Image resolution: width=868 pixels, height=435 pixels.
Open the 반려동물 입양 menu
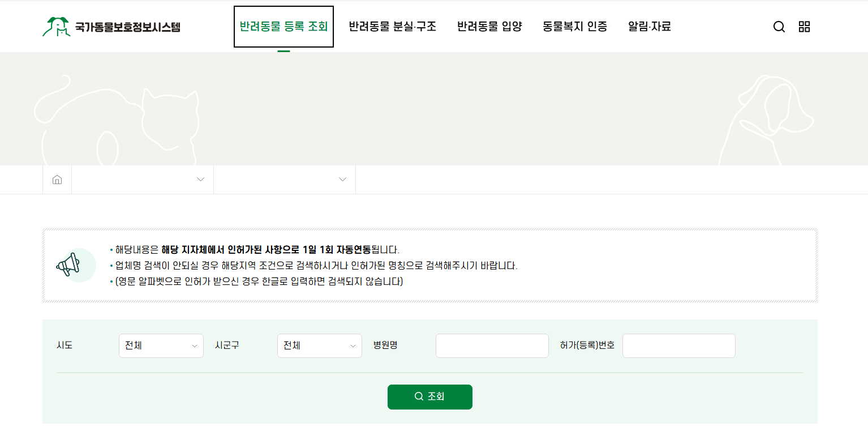coord(490,26)
